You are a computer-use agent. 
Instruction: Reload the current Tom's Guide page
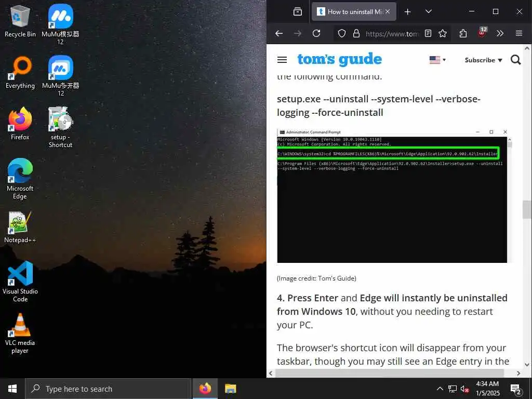(316, 33)
